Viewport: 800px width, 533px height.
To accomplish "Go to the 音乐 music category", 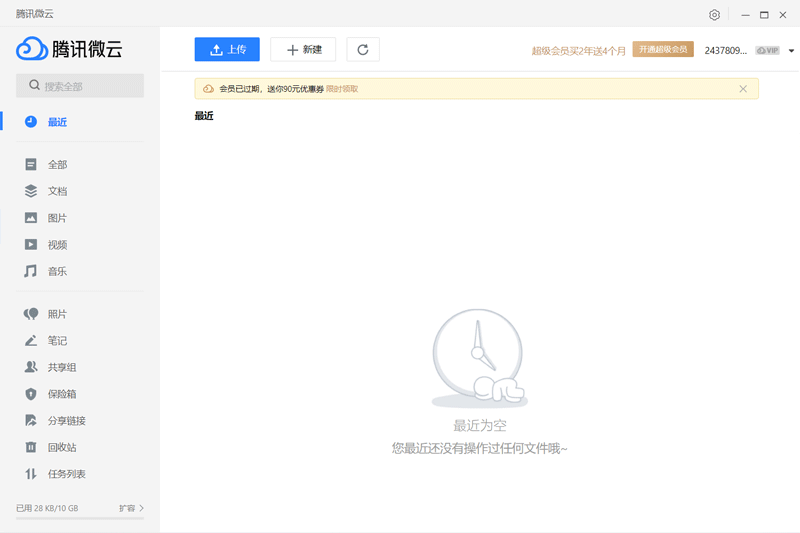I will pyautogui.click(x=57, y=272).
